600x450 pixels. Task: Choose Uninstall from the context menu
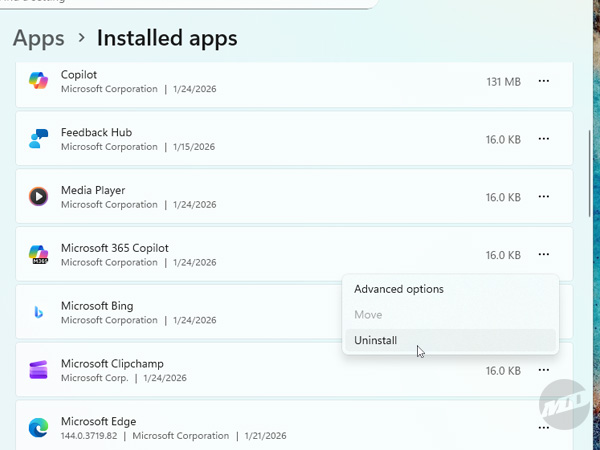point(376,340)
